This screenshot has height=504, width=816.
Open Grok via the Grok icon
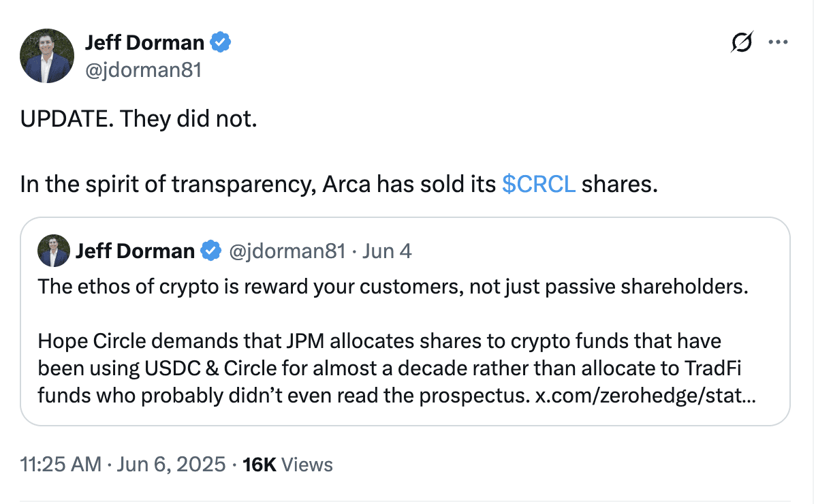click(742, 42)
